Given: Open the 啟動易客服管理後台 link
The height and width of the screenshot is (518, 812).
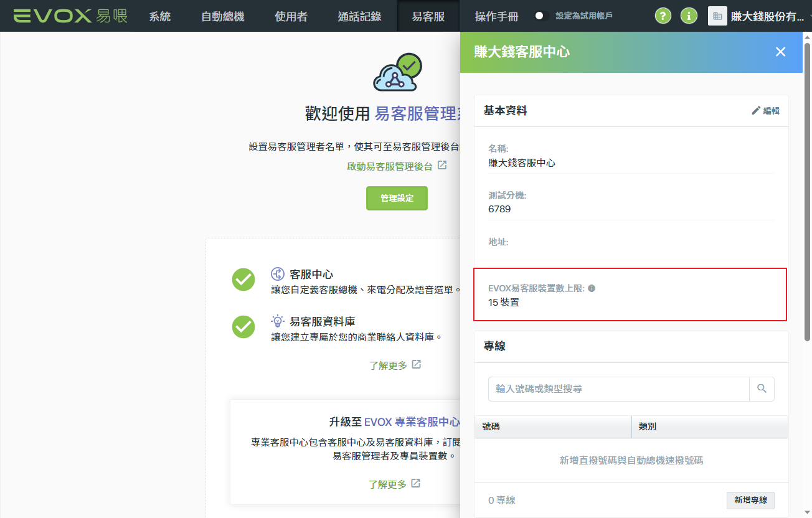Looking at the screenshot, I should 390,166.
